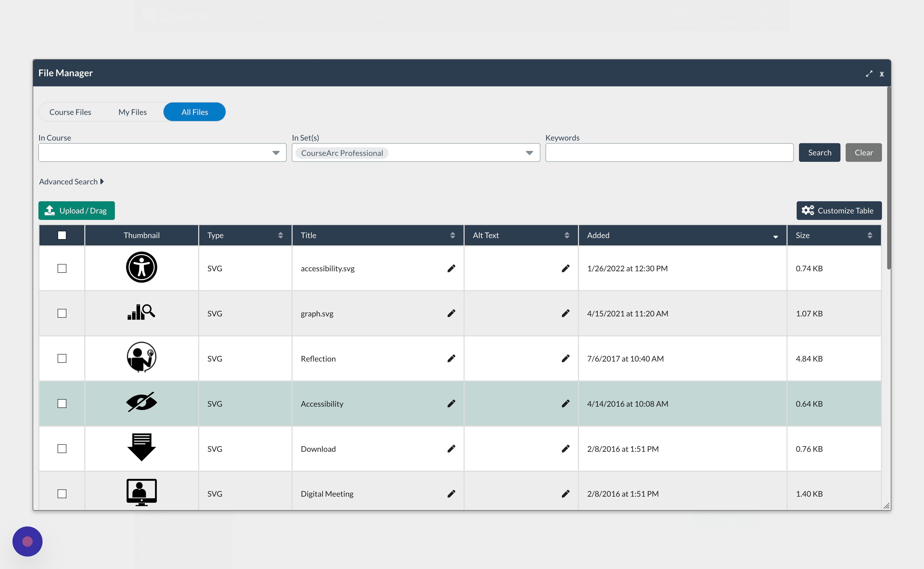Image resolution: width=924 pixels, height=569 pixels.
Task: Edit the title of accessibility.svg
Action: [x=451, y=268]
